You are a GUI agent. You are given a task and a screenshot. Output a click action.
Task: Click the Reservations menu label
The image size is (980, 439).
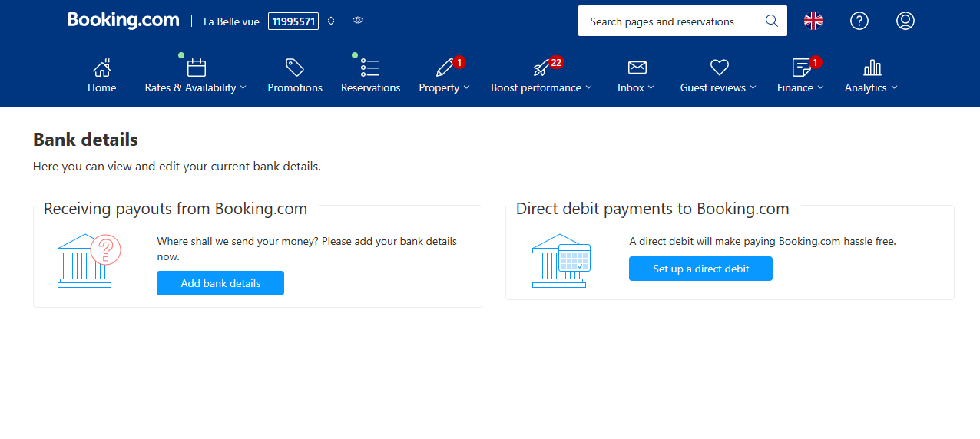click(x=371, y=87)
